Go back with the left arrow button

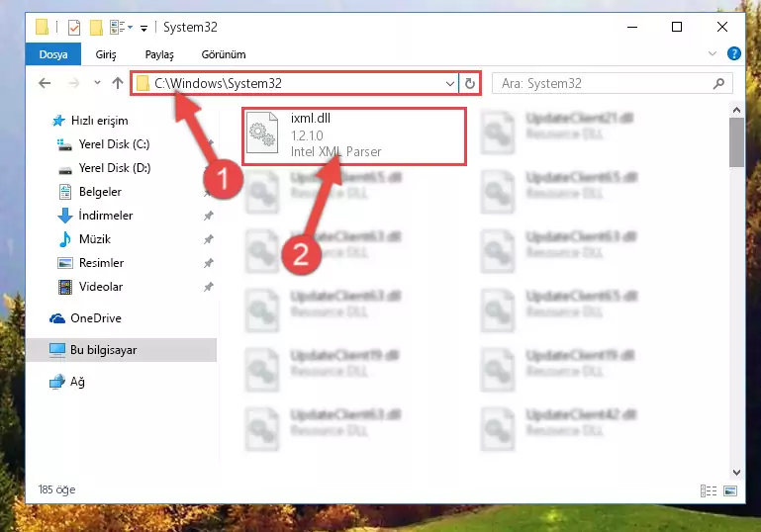tap(45, 83)
